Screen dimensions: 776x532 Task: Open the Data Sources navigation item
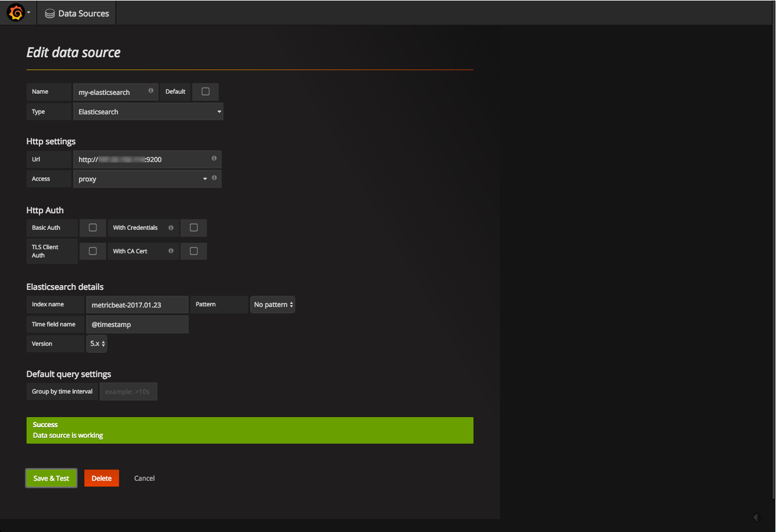[77, 13]
